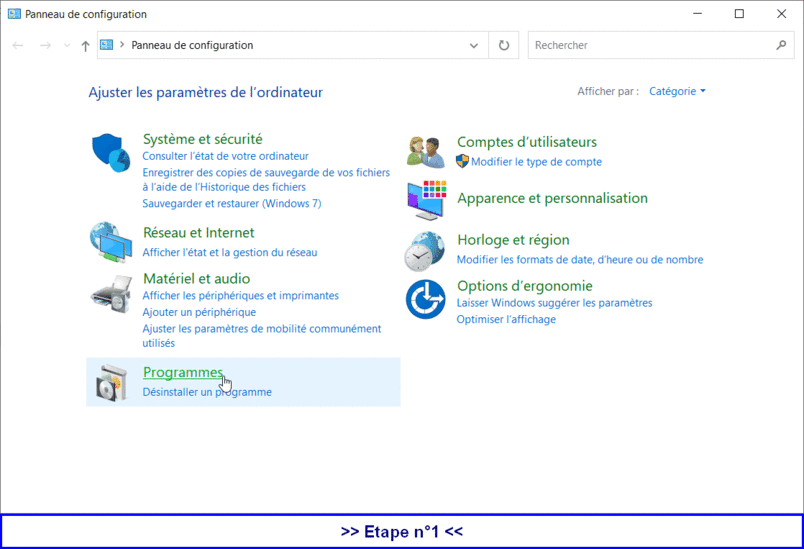Click the Réseau et Internet globe icon
The height and width of the screenshot is (549, 804).
tap(111, 242)
